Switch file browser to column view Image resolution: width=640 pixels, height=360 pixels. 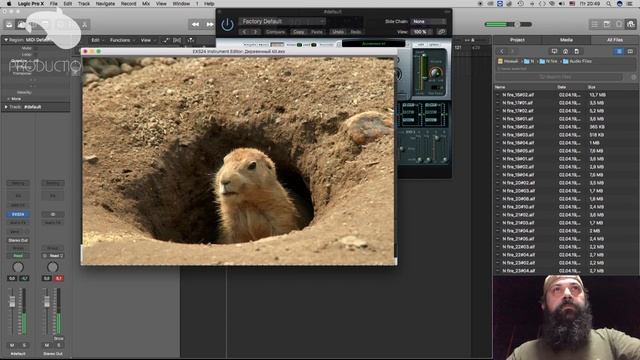(630, 51)
